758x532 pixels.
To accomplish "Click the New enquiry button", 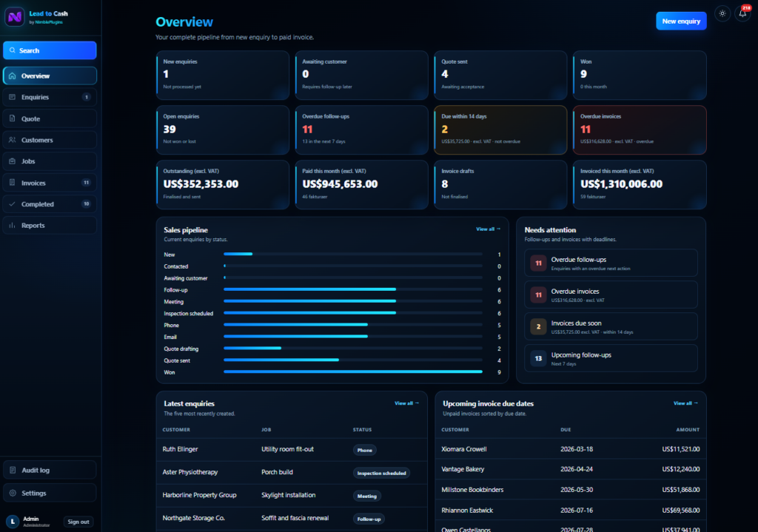I will point(681,21).
